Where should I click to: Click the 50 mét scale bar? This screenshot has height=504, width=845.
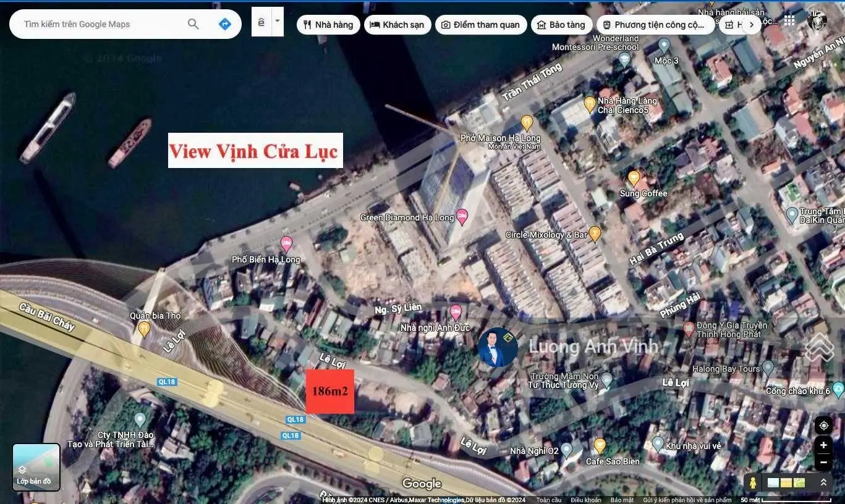(x=786, y=500)
